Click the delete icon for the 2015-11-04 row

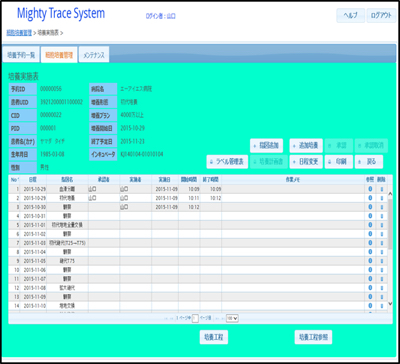click(382, 252)
